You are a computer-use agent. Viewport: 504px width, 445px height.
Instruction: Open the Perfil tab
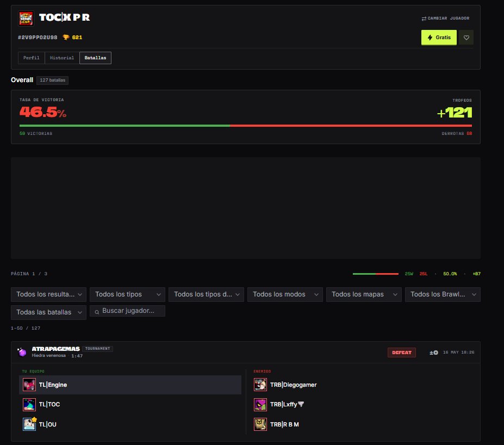click(x=31, y=58)
